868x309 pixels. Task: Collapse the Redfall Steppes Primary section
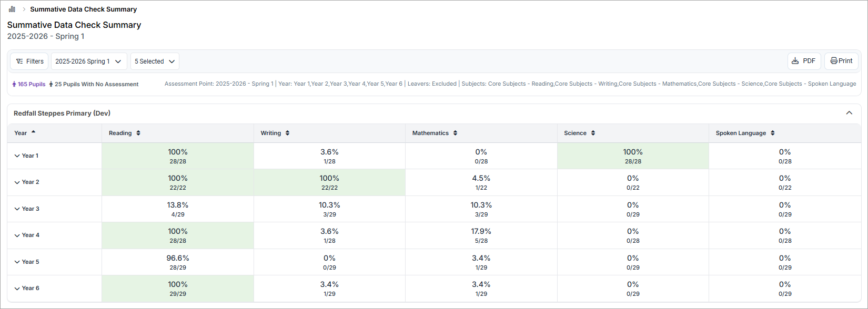[x=849, y=113]
